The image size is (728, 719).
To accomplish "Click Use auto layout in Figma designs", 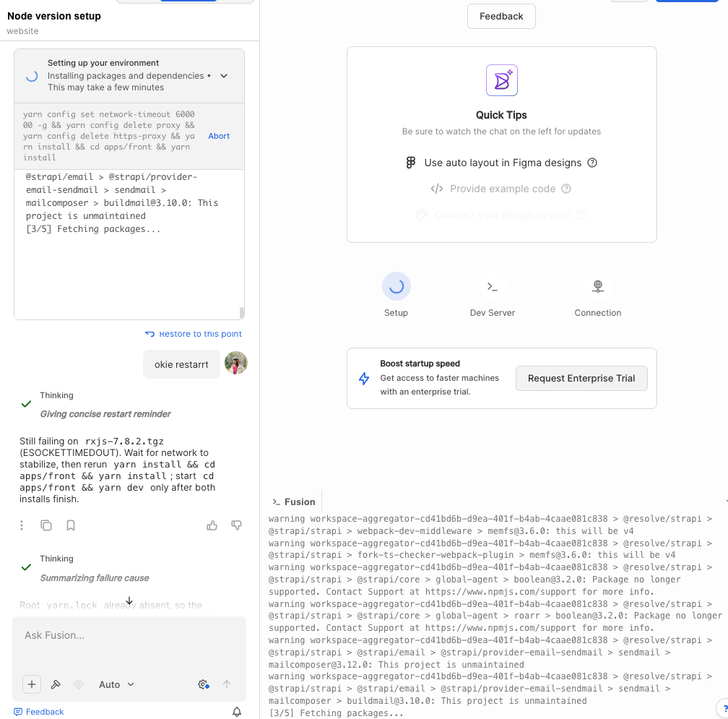I will pyautogui.click(x=503, y=163).
